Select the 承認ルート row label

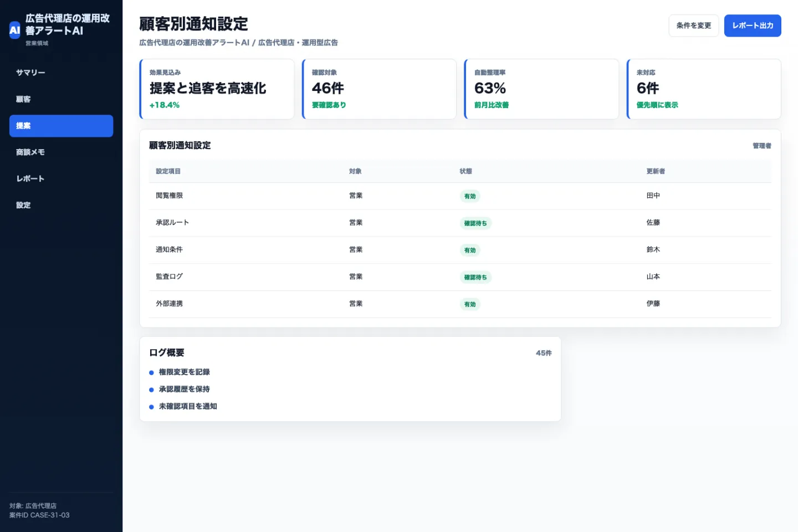172,223
